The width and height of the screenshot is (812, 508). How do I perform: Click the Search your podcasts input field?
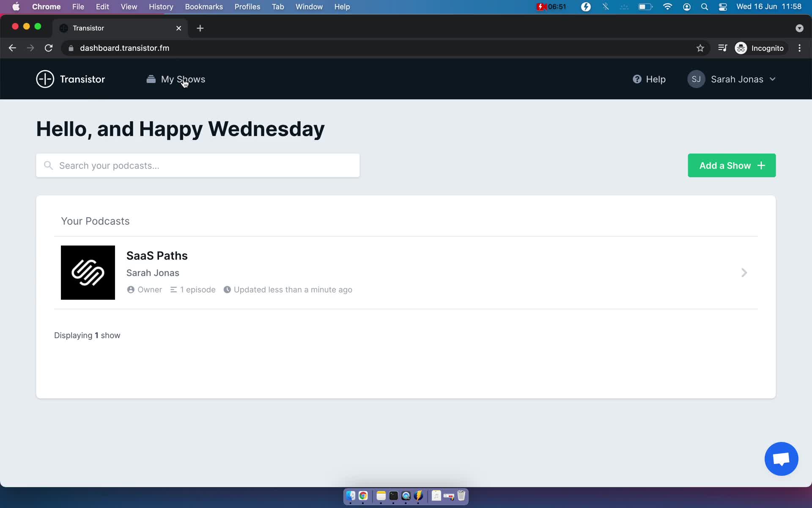pyautogui.click(x=198, y=165)
